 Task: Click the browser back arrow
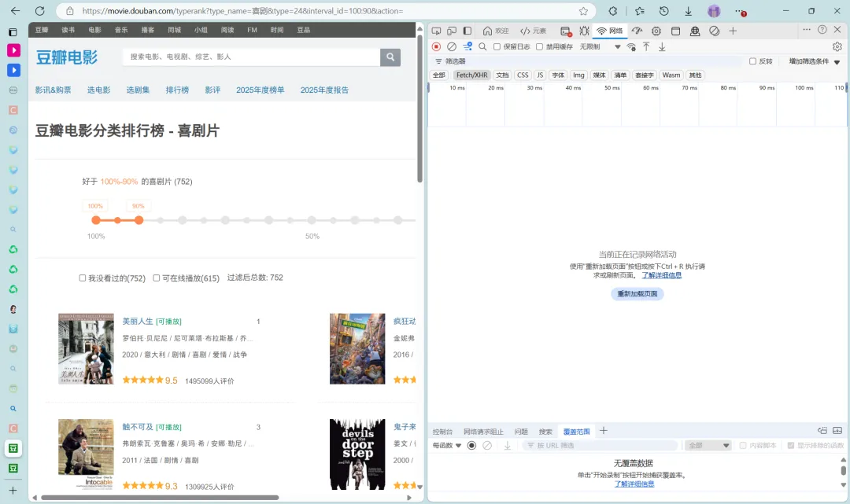(x=15, y=11)
